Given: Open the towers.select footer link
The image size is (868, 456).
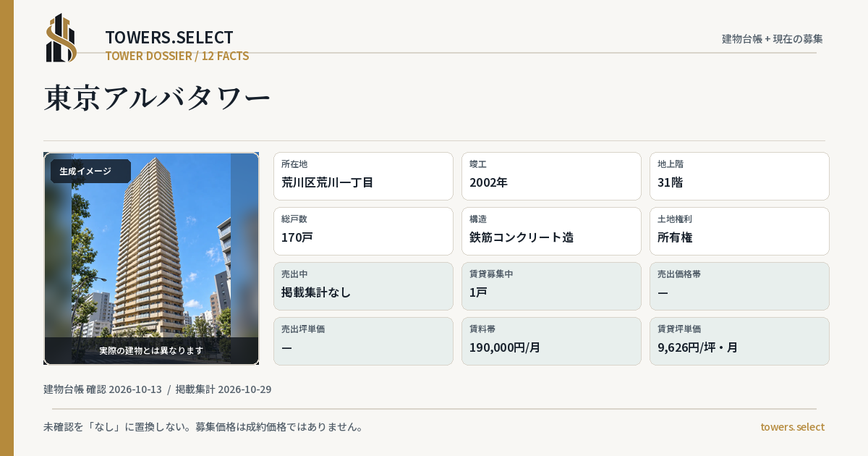Looking at the screenshot, I should click(792, 427).
